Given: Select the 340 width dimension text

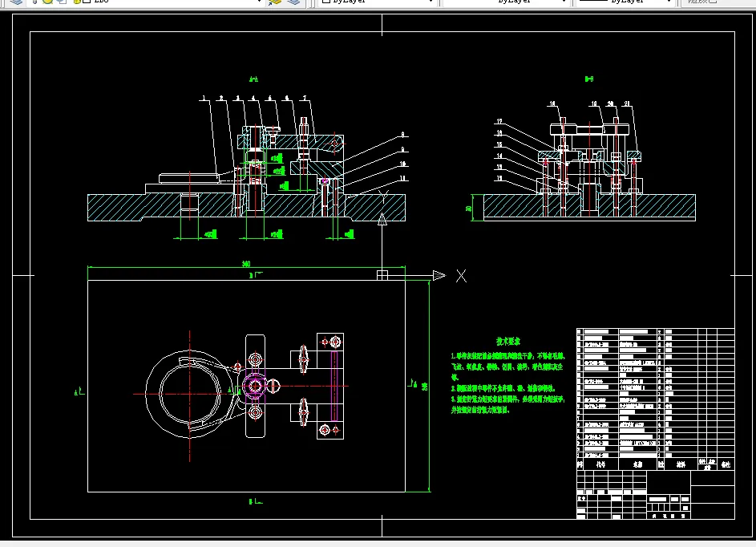Looking at the screenshot, I should [246, 264].
